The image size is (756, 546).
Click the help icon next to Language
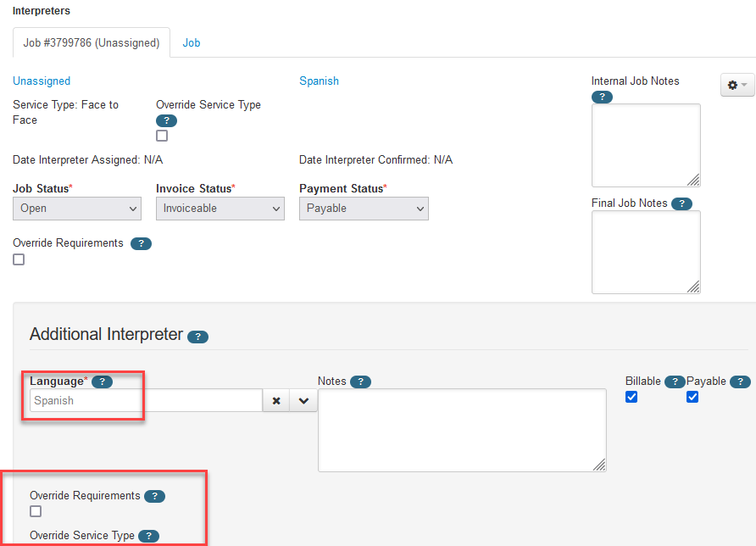[x=103, y=382]
